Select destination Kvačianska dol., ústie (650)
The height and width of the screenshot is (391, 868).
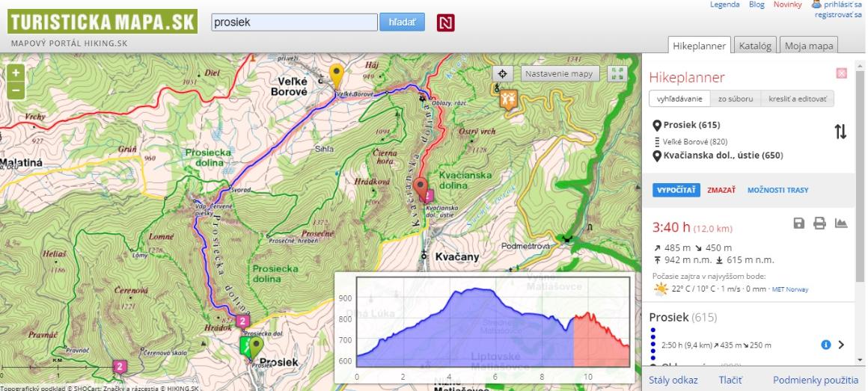(723, 156)
